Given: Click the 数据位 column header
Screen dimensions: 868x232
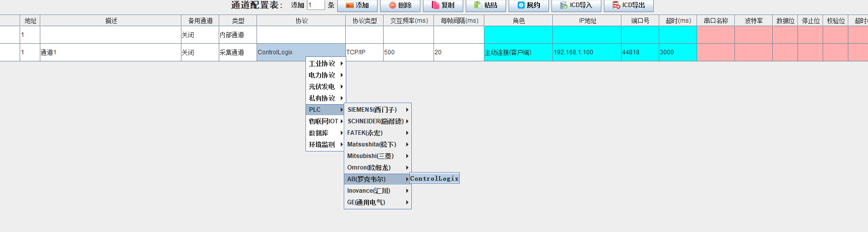Looking at the screenshot, I should click(x=785, y=21).
